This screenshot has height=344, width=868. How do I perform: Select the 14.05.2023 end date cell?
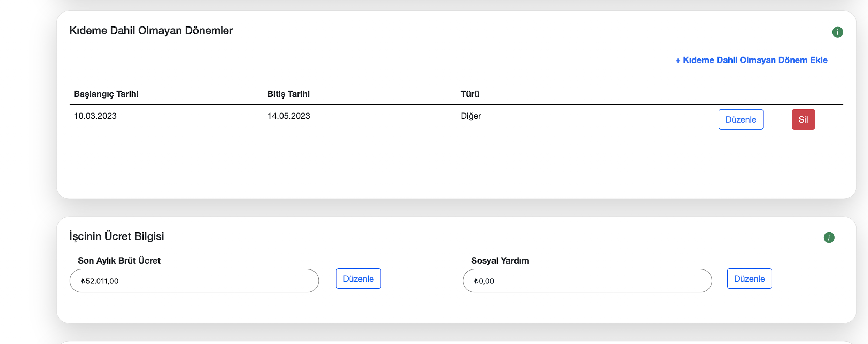pos(288,116)
